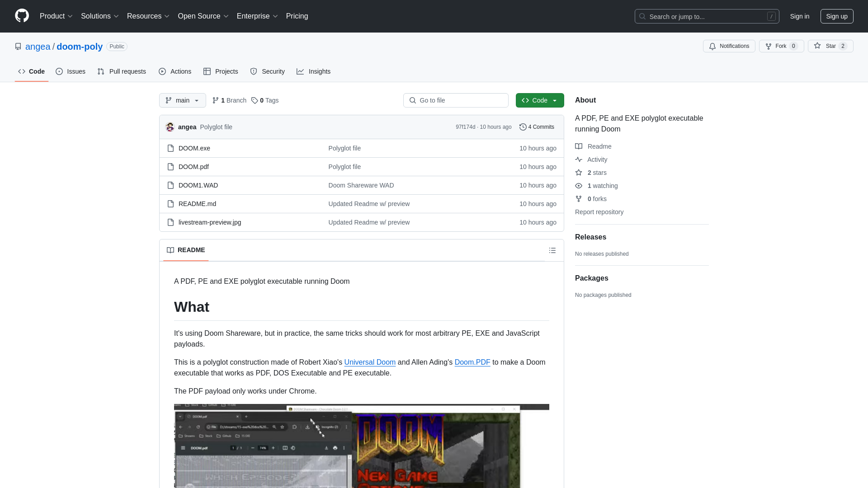The height and width of the screenshot is (488, 868).
Task: Open the GitHub logo homepage
Action: click(22, 16)
